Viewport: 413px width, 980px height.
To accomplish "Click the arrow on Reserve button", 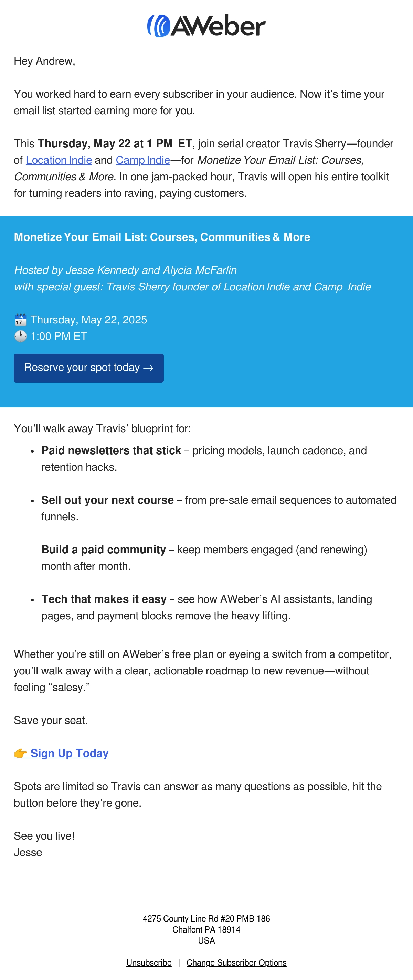I will pos(148,368).
